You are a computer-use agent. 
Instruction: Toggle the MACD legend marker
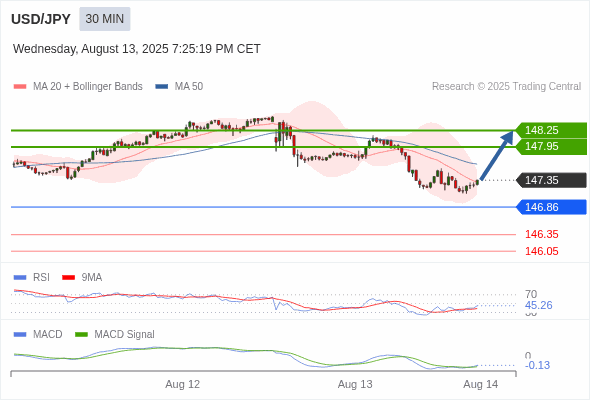tap(20, 335)
